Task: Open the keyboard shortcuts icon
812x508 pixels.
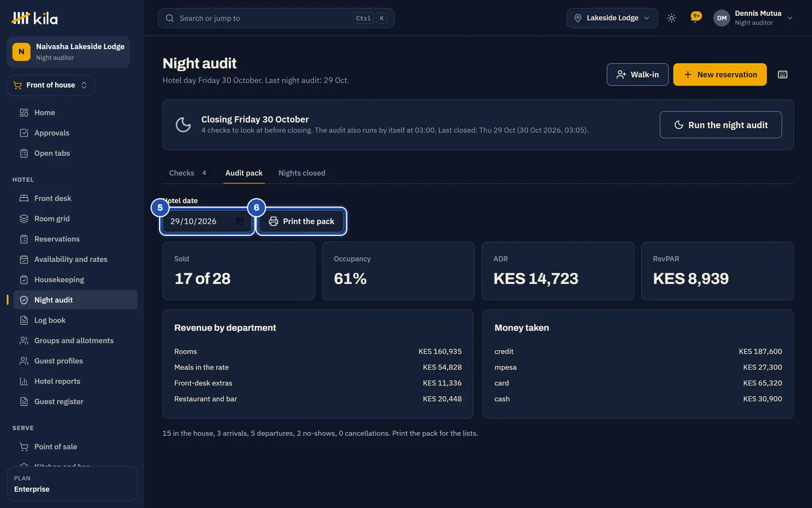Action: (783, 75)
